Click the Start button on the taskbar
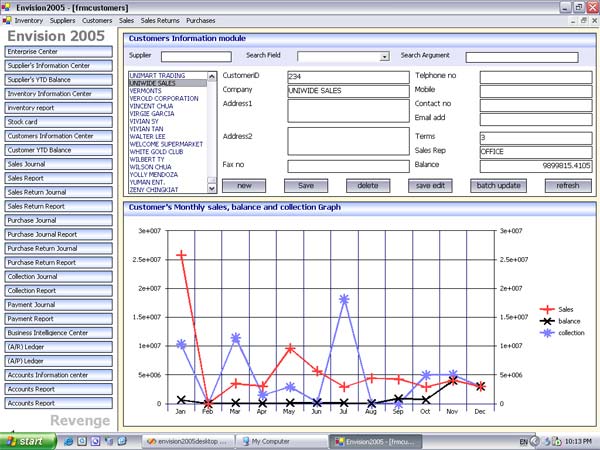 [x=24, y=441]
